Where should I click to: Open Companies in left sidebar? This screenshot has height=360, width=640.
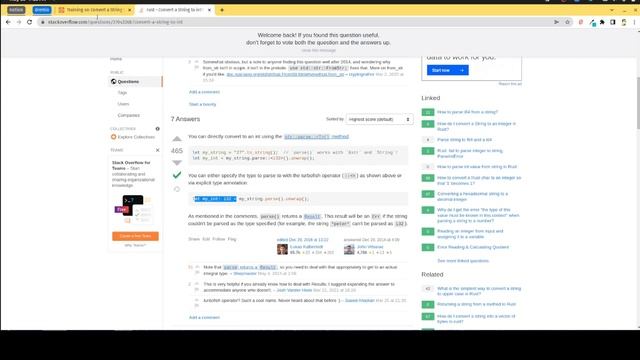pyautogui.click(x=129, y=115)
